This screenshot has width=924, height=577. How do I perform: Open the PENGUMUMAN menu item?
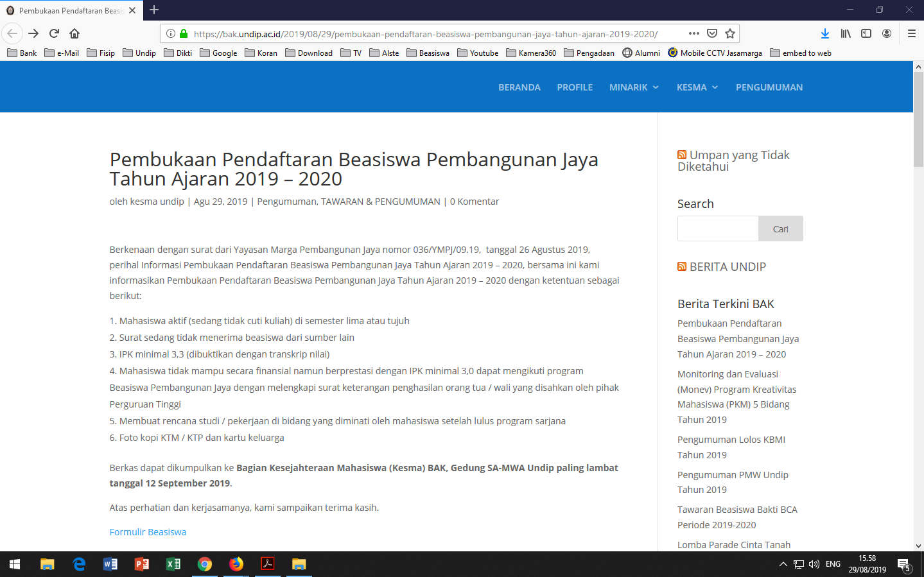pyautogui.click(x=769, y=87)
